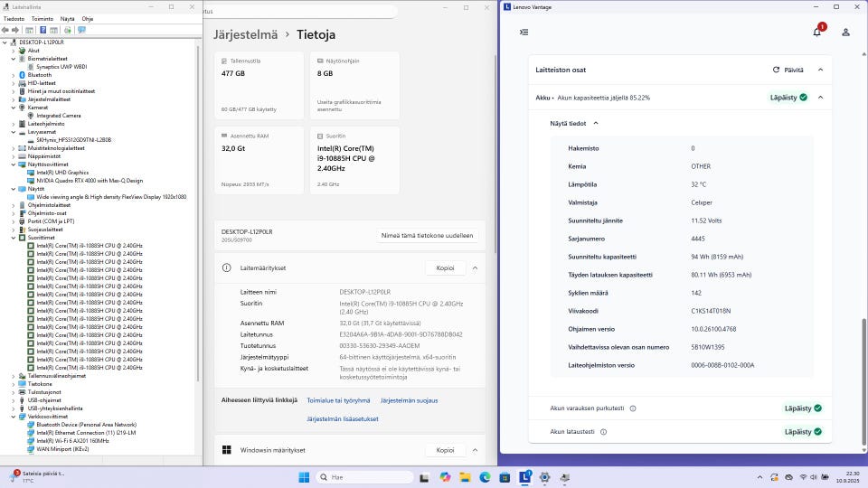Viewport: 868px width, 488px height.
Task: Open Lenovo Vantage notifications bell
Action: pos(817,33)
